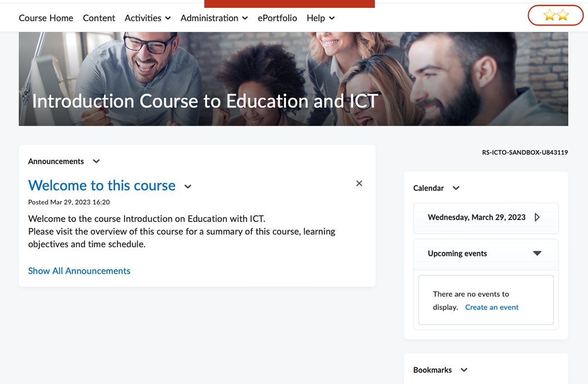
Task: Click the two gold stars icon
Action: pyautogui.click(x=556, y=16)
